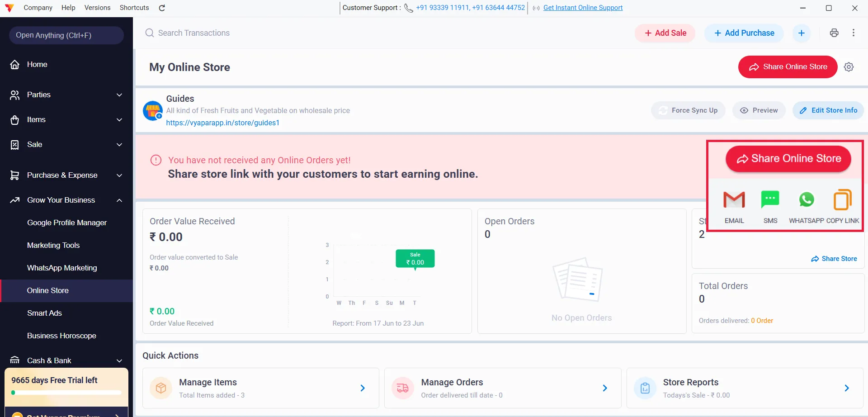The width and height of the screenshot is (868, 417).
Task: Click Get Instant Online Support link
Action: point(583,8)
